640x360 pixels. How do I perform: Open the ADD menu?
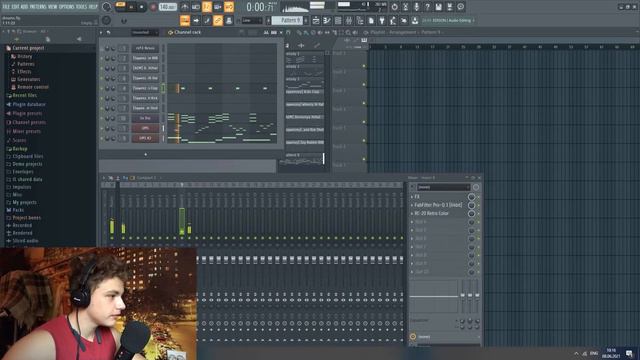tap(24, 7)
